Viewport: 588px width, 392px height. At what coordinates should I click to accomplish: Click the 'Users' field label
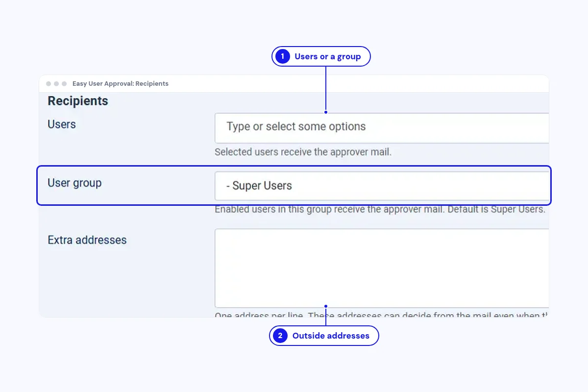tap(62, 124)
